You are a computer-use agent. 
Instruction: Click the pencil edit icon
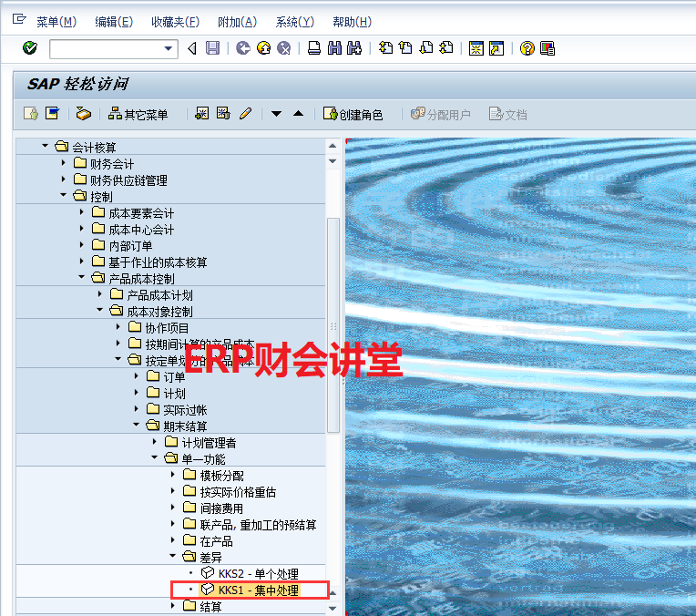245,114
